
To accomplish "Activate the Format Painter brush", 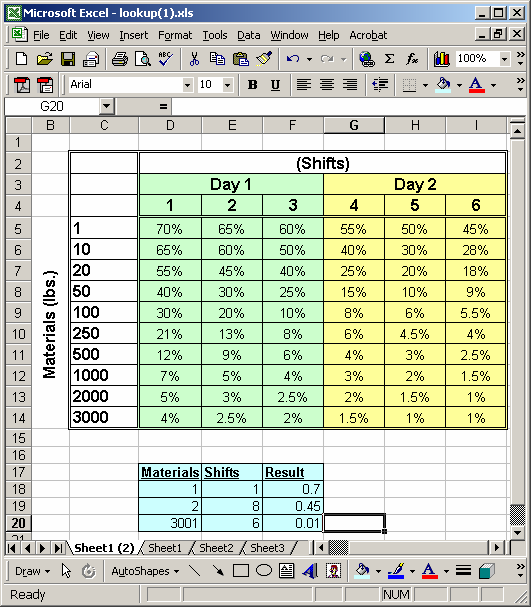I will pos(264,59).
